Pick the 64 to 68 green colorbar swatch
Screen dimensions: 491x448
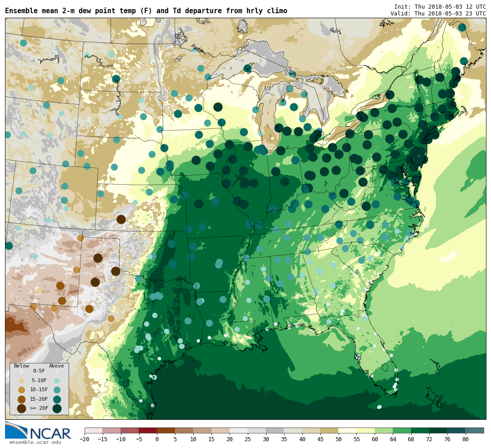[402, 431]
